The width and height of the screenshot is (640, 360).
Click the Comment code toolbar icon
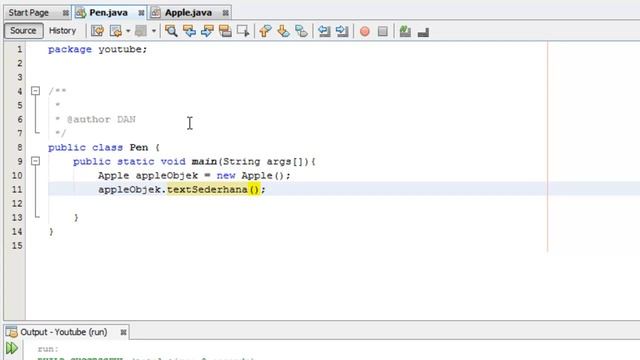click(405, 31)
